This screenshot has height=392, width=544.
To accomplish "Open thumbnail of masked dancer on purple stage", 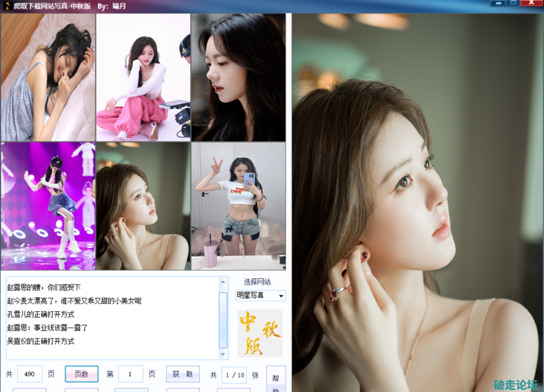I will point(48,206).
